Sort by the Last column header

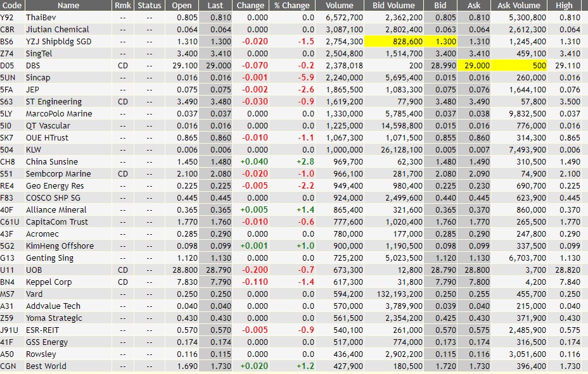(x=215, y=5)
